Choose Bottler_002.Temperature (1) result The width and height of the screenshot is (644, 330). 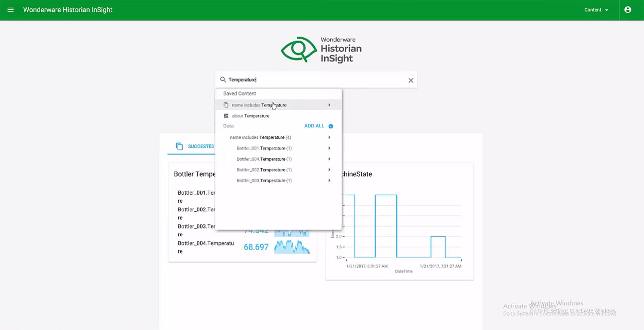[278, 170]
